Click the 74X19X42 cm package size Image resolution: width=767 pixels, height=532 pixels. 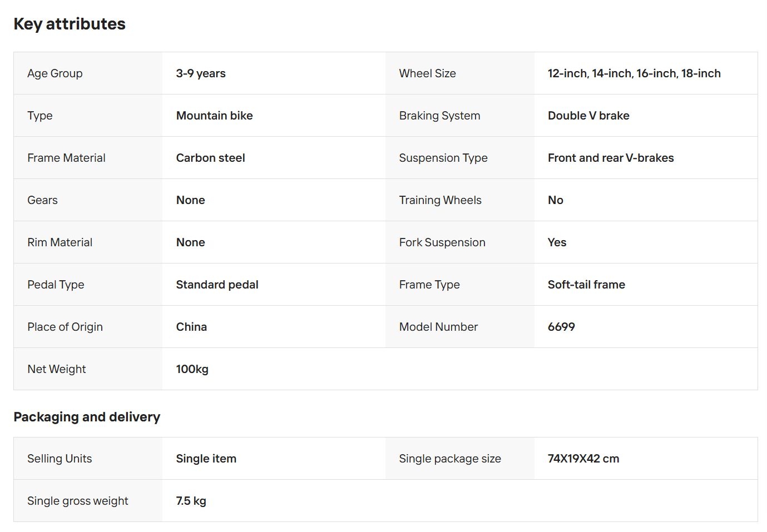[583, 459]
